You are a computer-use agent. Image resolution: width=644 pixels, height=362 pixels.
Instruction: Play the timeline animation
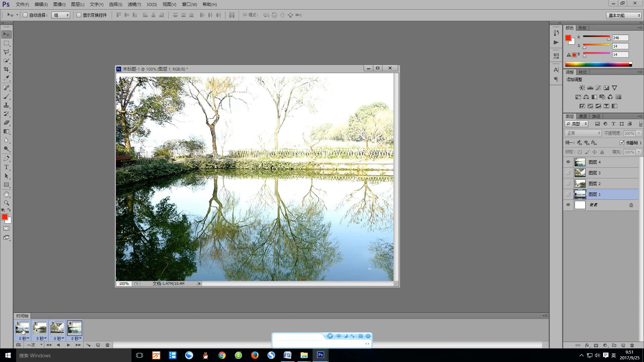(68, 345)
